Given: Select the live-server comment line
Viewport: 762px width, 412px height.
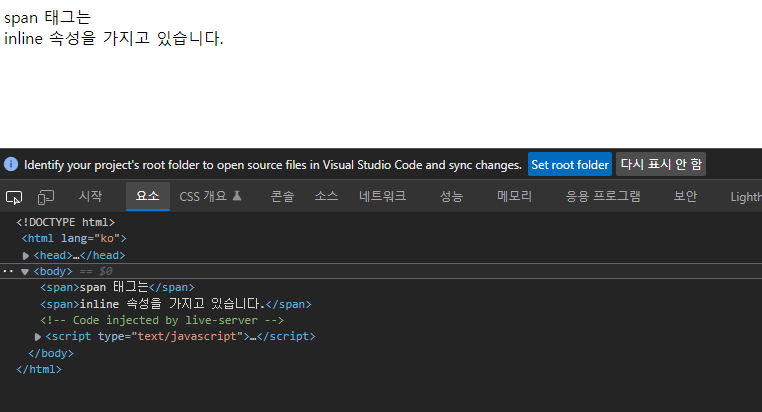Looking at the screenshot, I should point(162,320).
